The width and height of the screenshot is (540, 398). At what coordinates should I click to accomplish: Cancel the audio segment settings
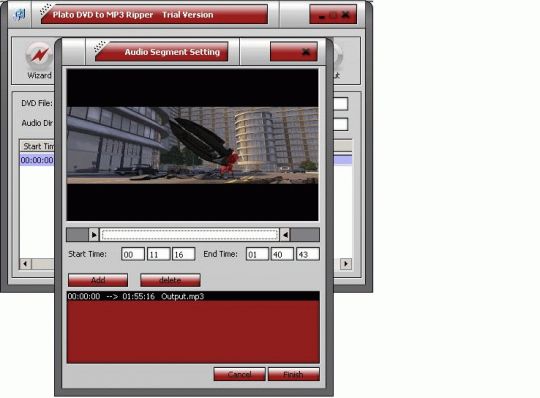239,374
